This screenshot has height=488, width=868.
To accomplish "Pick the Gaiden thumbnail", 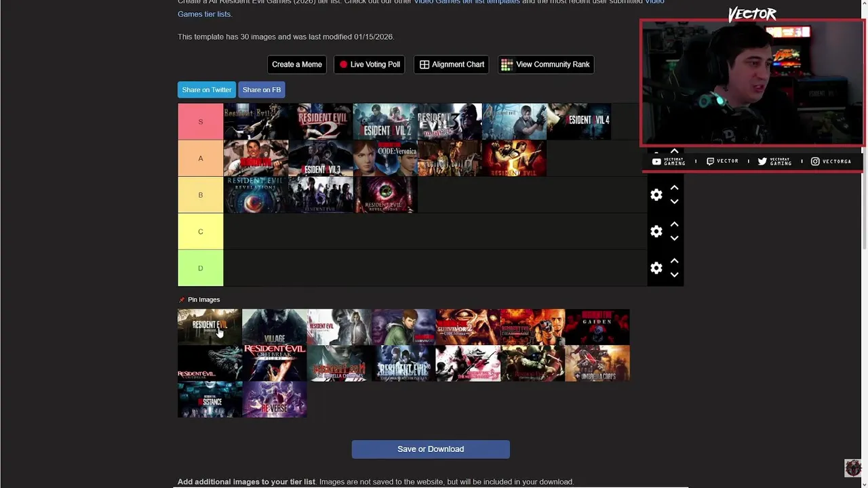I will (597, 327).
